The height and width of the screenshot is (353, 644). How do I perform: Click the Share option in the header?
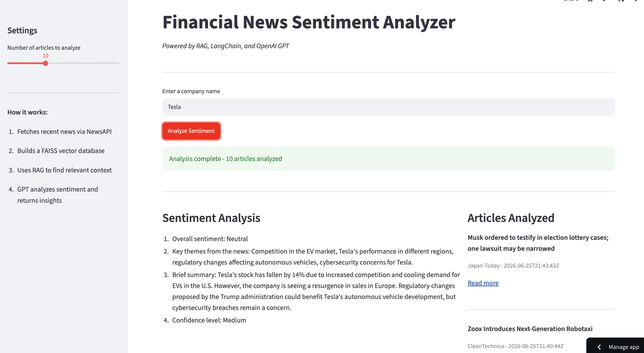click(x=570, y=1)
